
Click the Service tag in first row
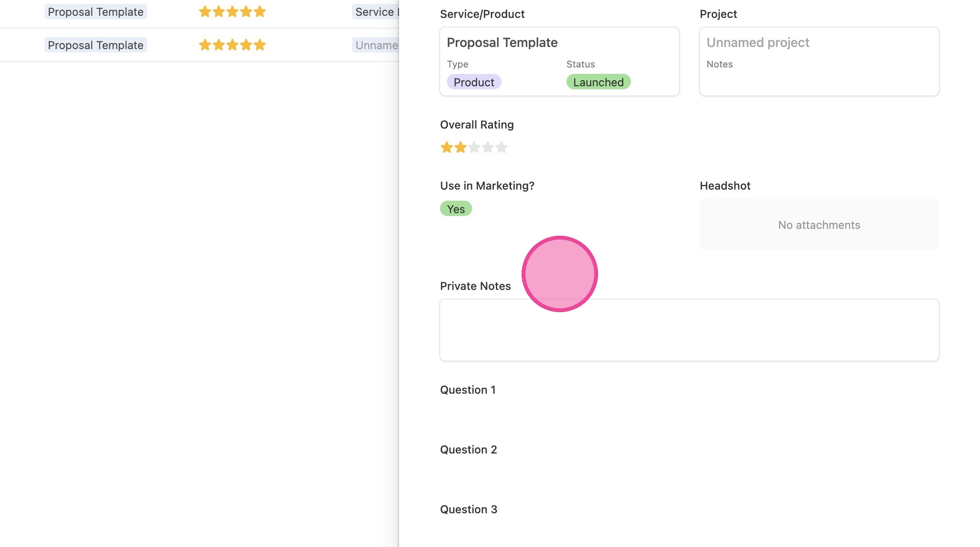[x=375, y=12]
